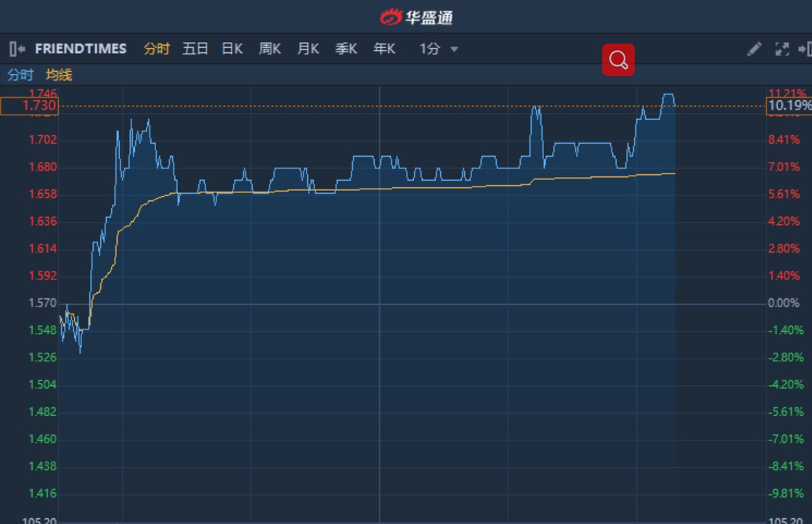The width and height of the screenshot is (812, 524).
Task: Click the FRIENDTIMES stock name
Action: [81, 49]
